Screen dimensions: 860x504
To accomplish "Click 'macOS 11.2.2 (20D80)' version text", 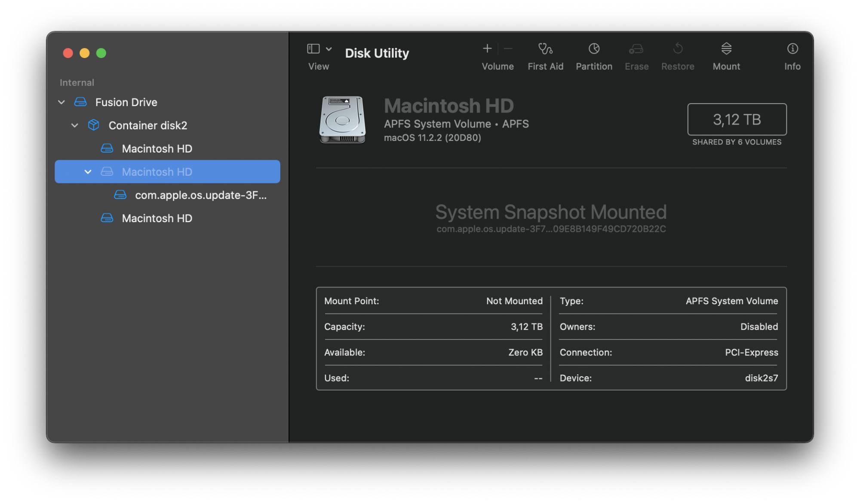I will point(432,138).
